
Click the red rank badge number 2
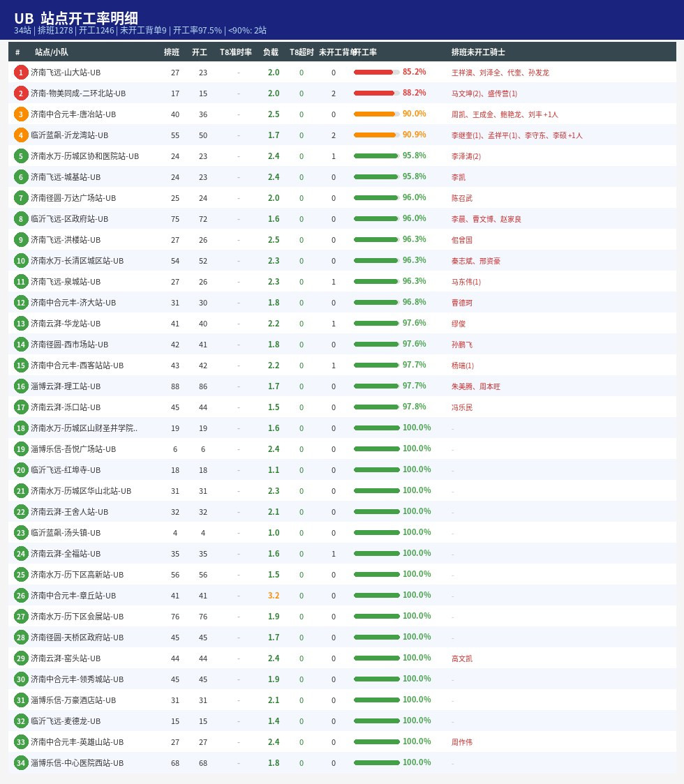20,93
